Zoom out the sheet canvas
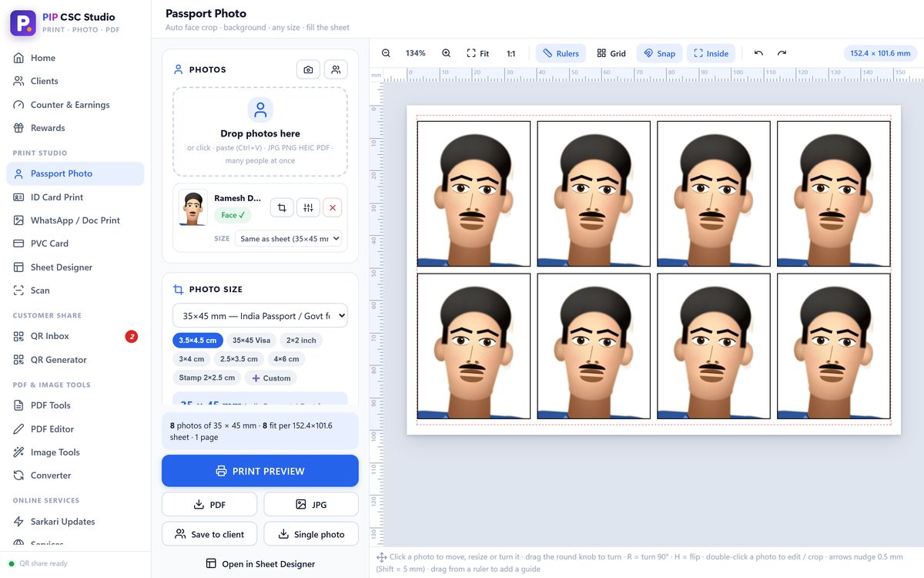 click(x=387, y=53)
